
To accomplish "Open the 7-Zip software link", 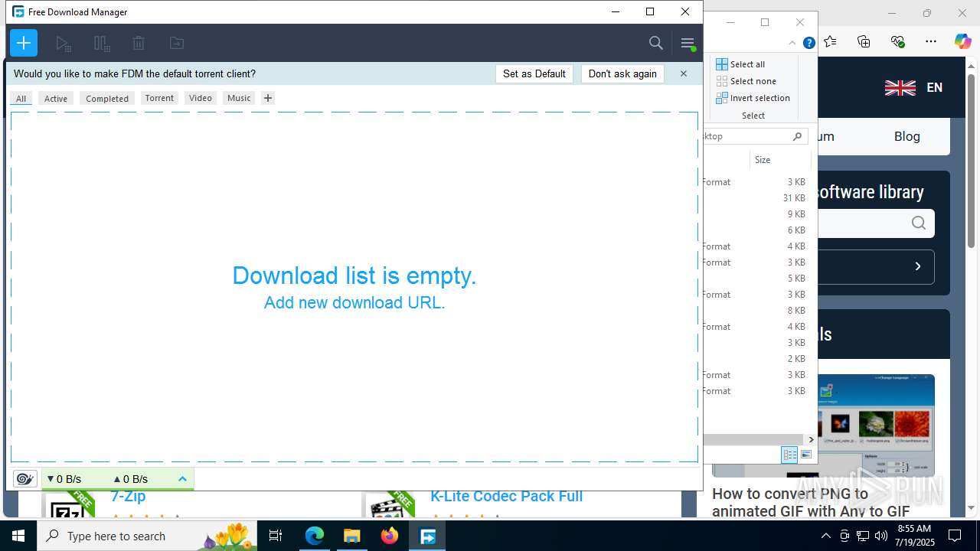I will tap(128, 496).
